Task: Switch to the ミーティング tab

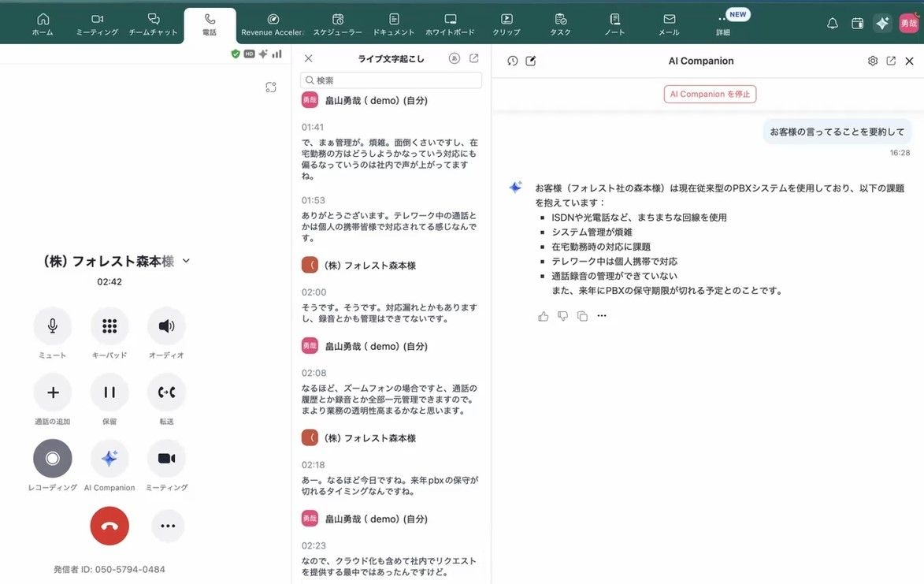Action: point(97,24)
